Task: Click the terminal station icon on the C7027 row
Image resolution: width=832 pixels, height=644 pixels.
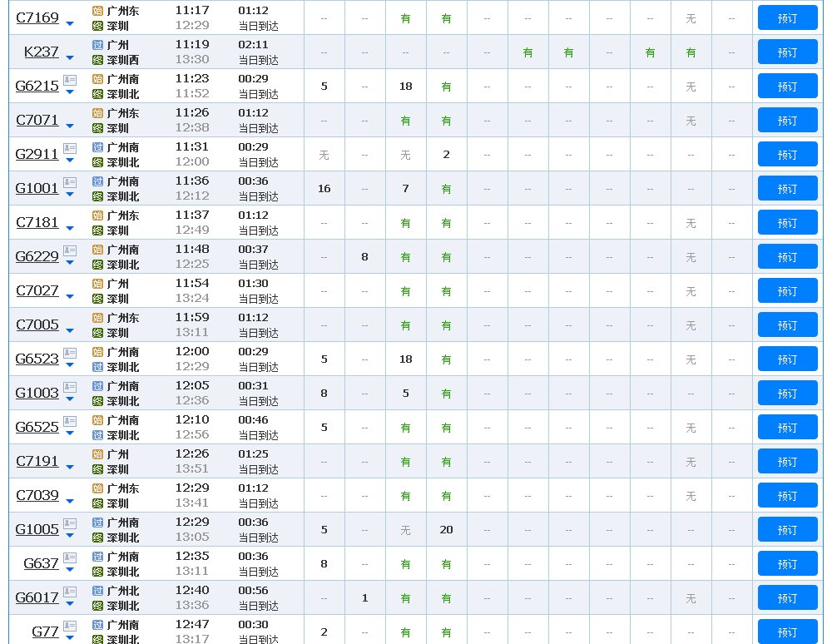Action: [x=97, y=299]
